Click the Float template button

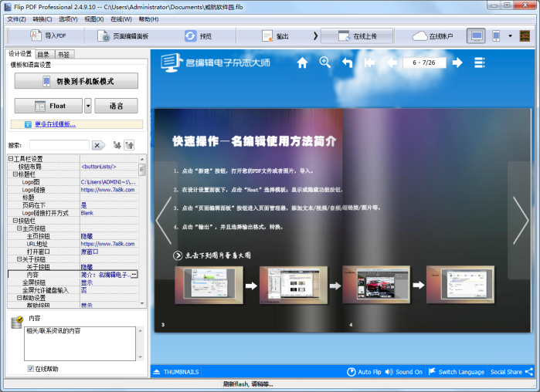48,106
